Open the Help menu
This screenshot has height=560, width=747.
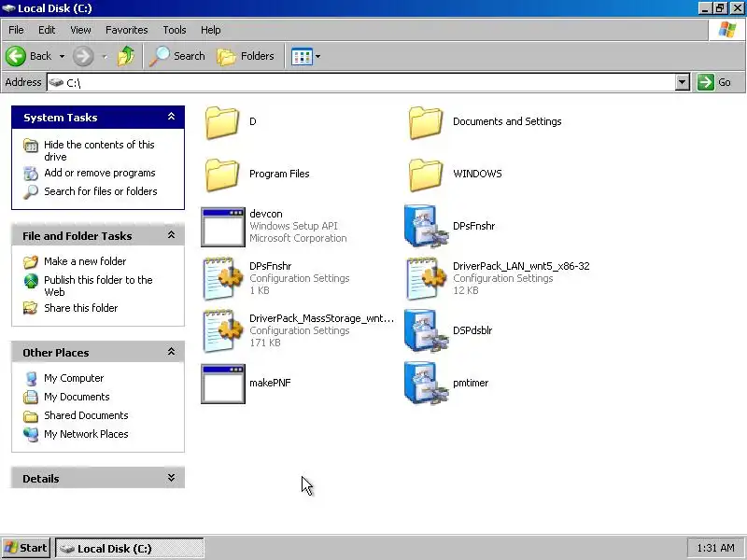(211, 30)
